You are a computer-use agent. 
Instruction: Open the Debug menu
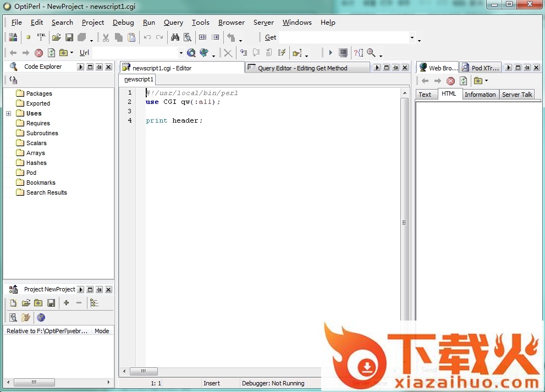(123, 23)
